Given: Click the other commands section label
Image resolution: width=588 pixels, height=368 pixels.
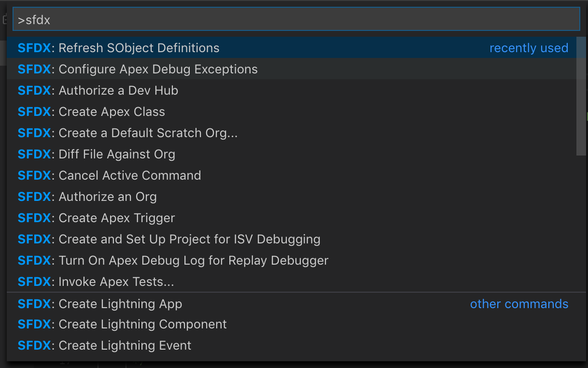Looking at the screenshot, I should pos(519,304).
